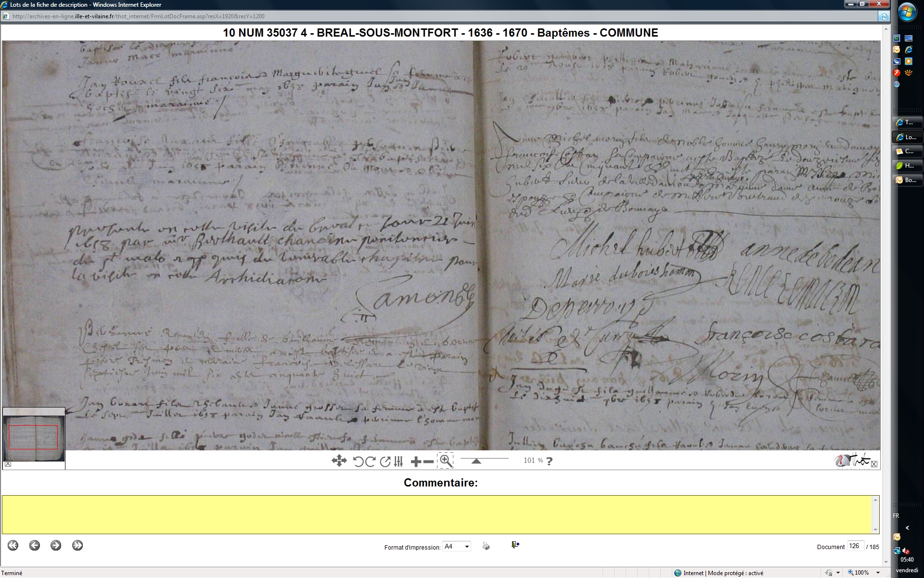Click the page overview thumbnail

pos(34,437)
